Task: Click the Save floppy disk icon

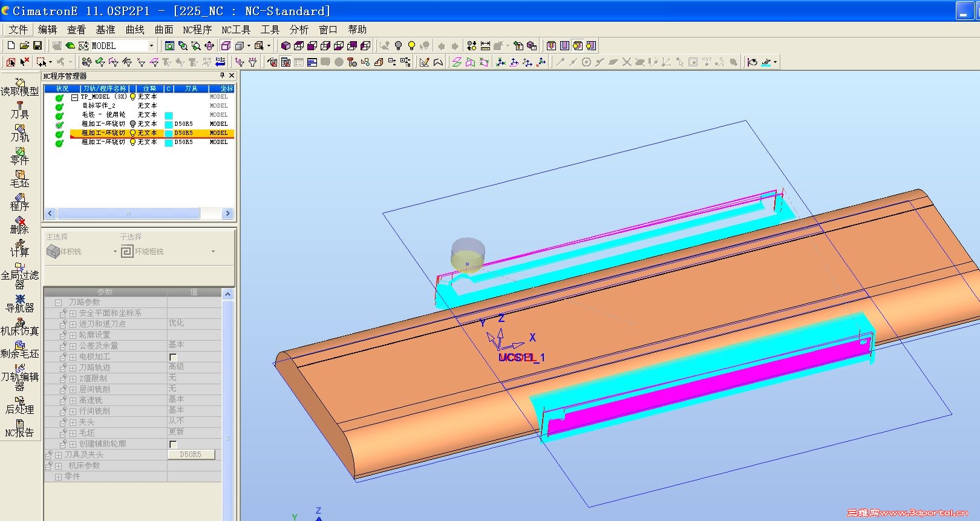Action: [x=38, y=45]
